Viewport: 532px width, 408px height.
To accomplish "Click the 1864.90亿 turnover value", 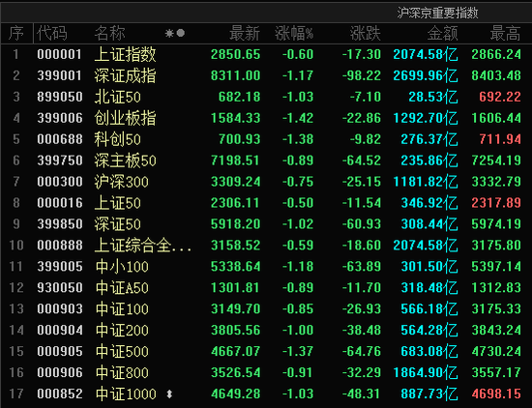I will tap(426, 372).
